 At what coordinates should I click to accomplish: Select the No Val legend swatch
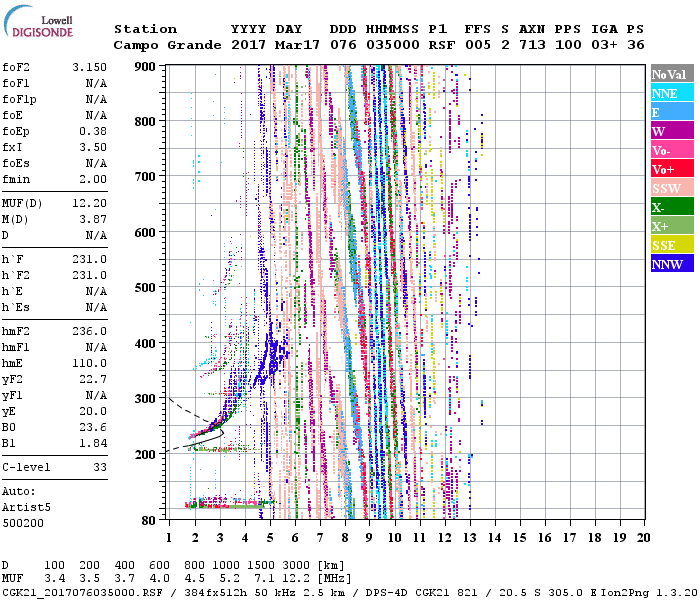(x=672, y=74)
